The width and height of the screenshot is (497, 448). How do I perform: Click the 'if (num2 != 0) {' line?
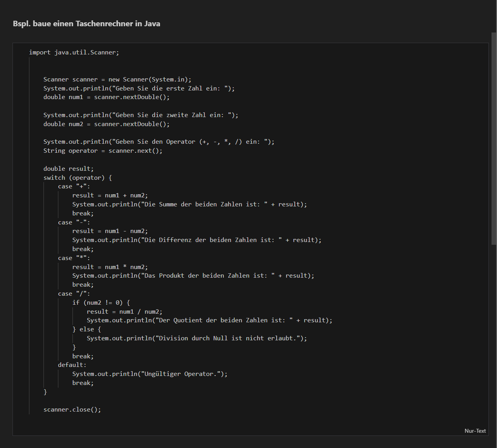(101, 303)
